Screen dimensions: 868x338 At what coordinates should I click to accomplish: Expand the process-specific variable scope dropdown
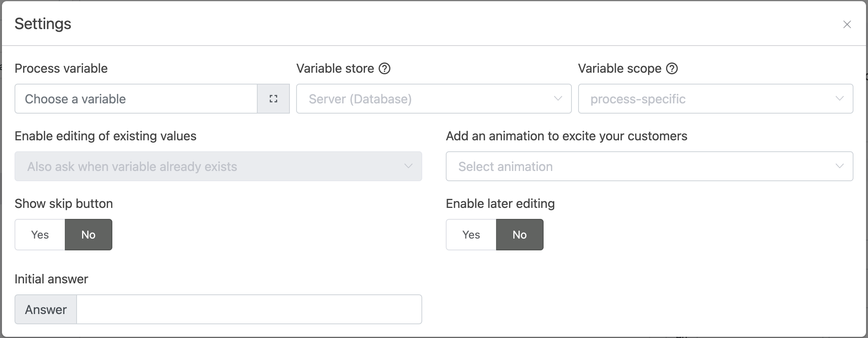click(x=715, y=99)
